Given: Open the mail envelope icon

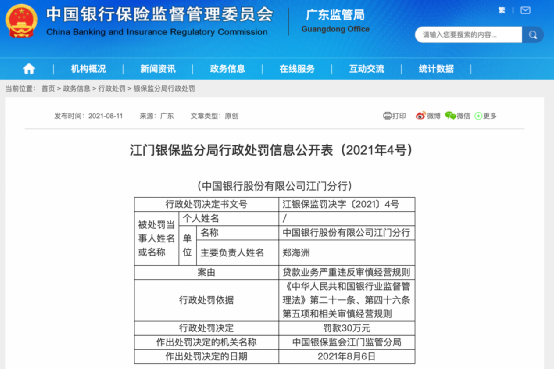Looking at the screenshot, I should [x=525, y=10].
